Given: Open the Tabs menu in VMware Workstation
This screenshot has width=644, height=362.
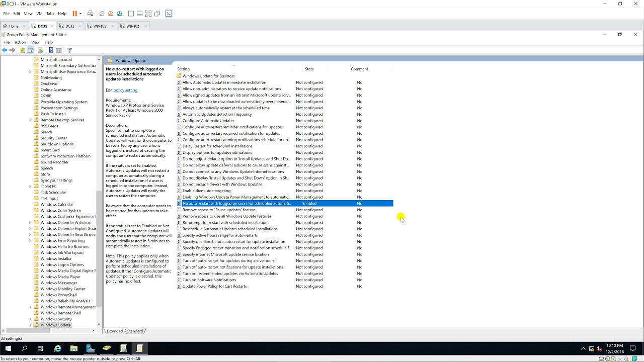Looking at the screenshot, I should (50, 14).
